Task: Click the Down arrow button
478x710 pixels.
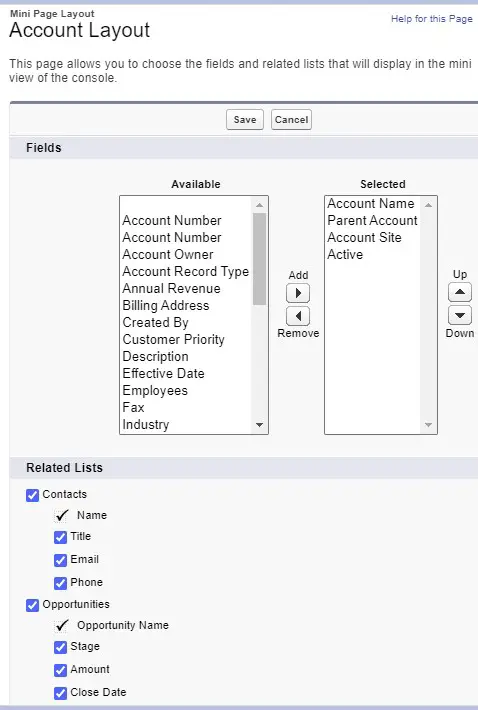Action: click(x=459, y=315)
